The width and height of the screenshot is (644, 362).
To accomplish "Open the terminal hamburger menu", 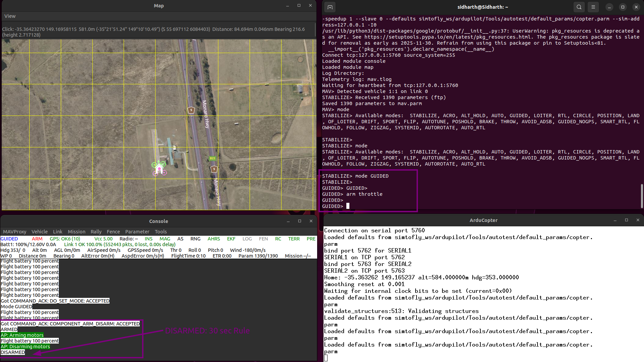I will (x=593, y=7).
